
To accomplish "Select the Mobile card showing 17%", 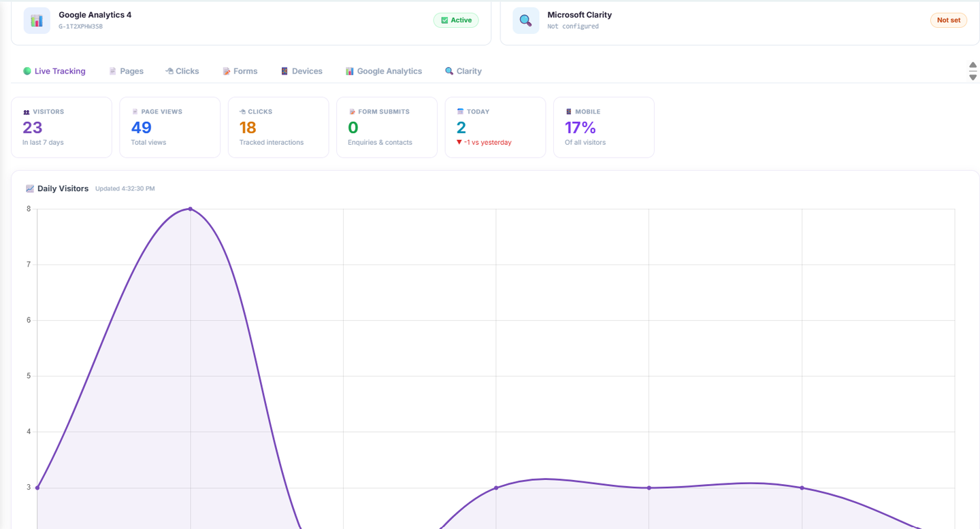I will coord(604,127).
